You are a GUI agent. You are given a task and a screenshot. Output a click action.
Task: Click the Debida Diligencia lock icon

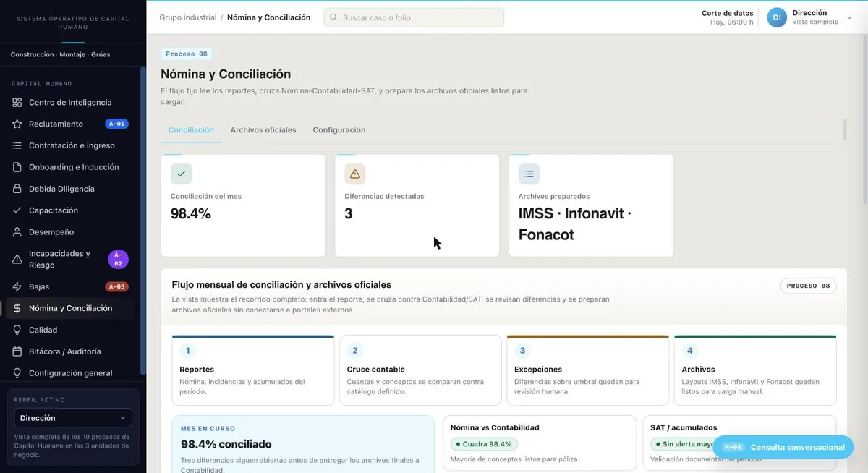click(x=17, y=189)
